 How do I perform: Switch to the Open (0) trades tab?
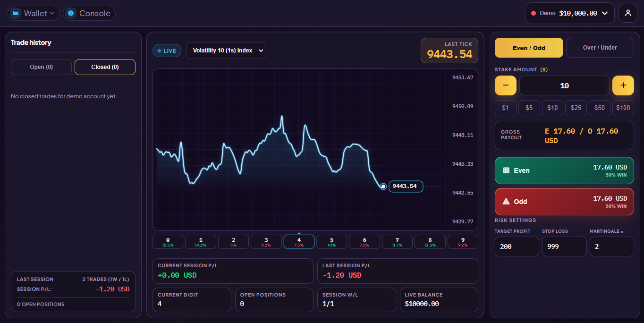[41, 67]
